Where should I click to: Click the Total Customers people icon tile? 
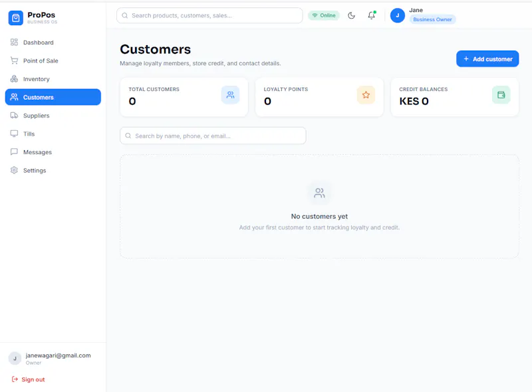(230, 95)
